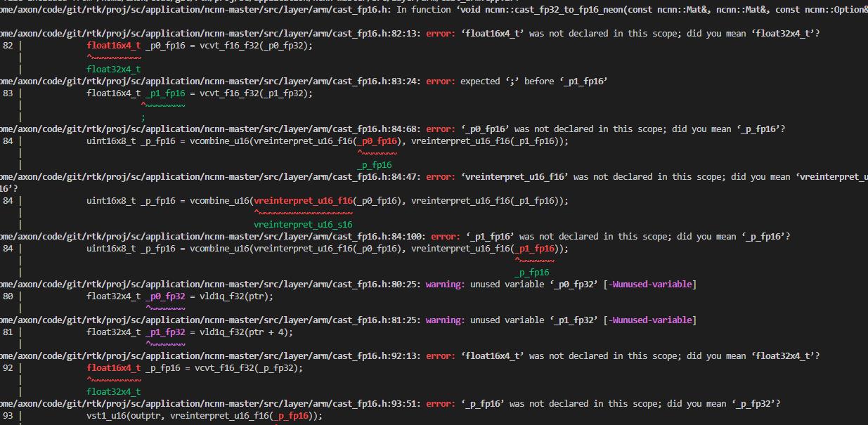868x425 pixels.
Task: Click green '_p_fp16' suggestion under '_p0_fp16' error
Action: 375,165
